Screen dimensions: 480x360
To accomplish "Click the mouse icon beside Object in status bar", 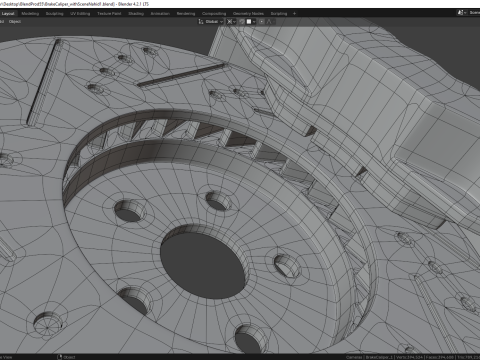I will pyautogui.click(x=60, y=357).
